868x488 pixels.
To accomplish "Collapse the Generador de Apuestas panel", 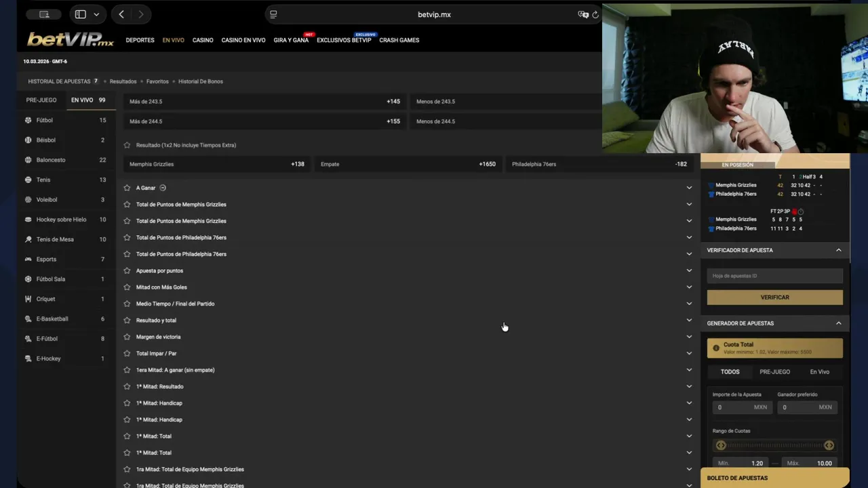I will point(838,323).
